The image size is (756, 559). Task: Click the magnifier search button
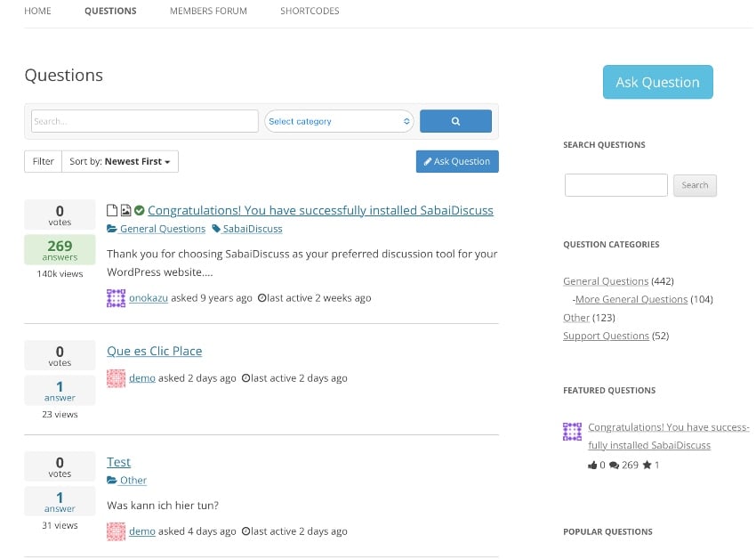[x=455, y=121]
